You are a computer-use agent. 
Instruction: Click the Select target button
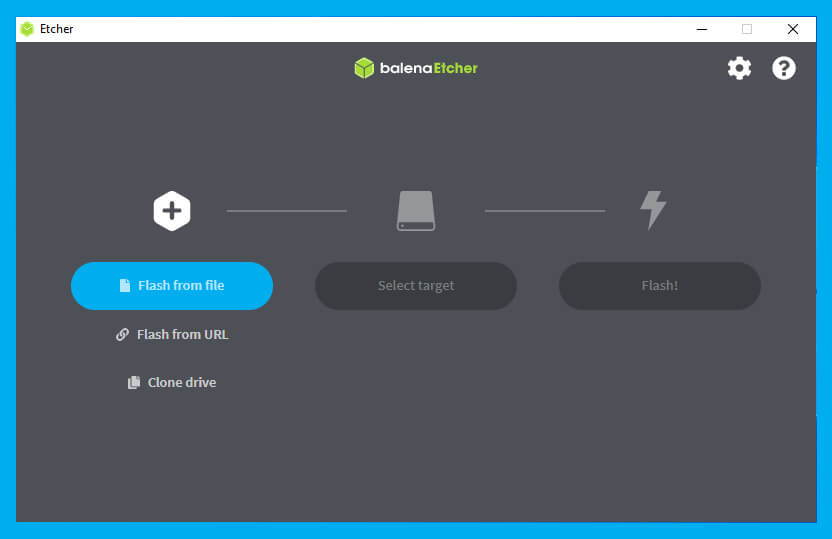(416, 285)
